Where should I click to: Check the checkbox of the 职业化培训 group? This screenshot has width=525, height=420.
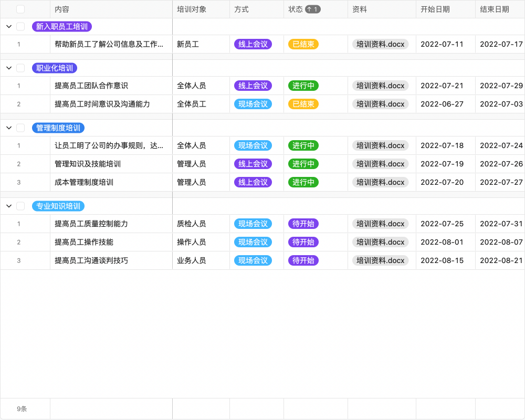(20, 68)
